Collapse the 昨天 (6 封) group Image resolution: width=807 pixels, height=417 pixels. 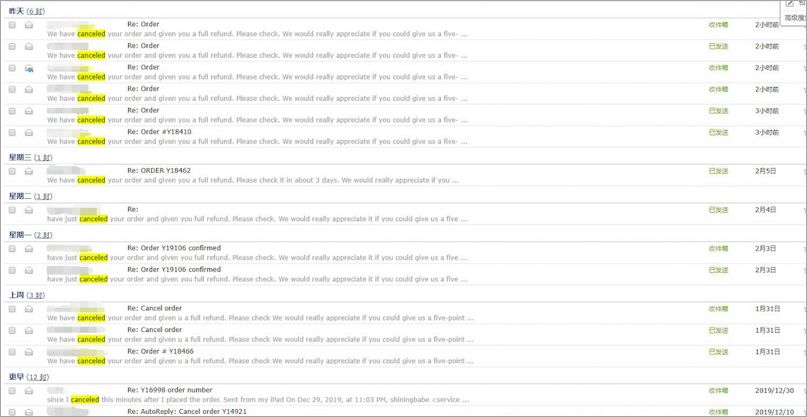pos(17,9)
